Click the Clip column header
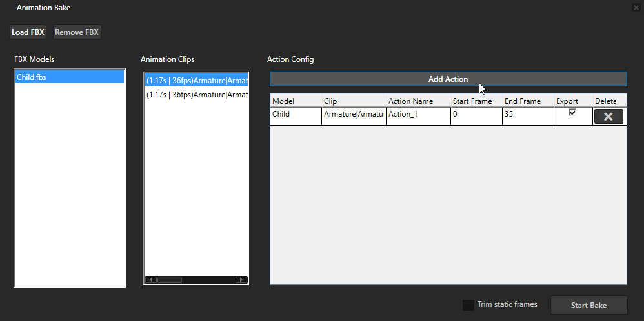Screen dimensions: 644x321 point(354,101)
